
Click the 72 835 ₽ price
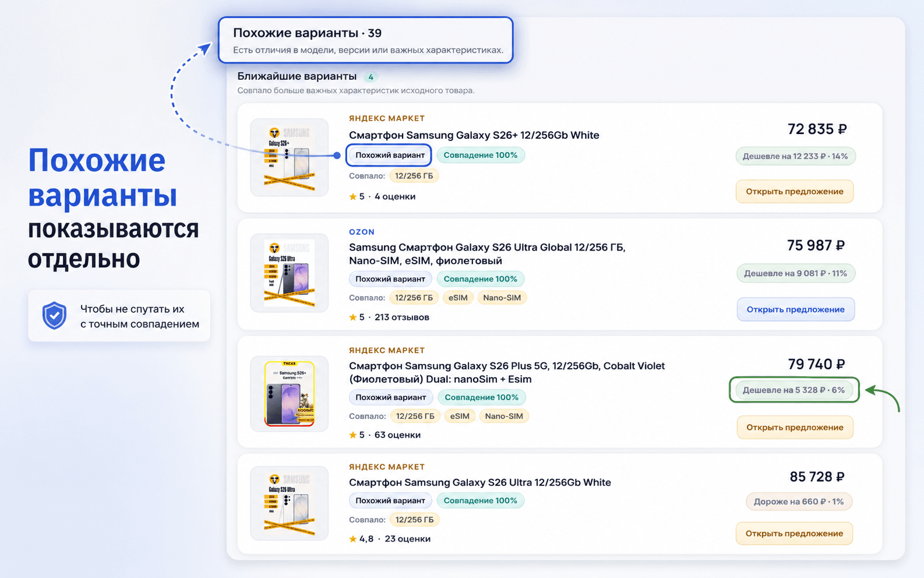pos(817,129)
